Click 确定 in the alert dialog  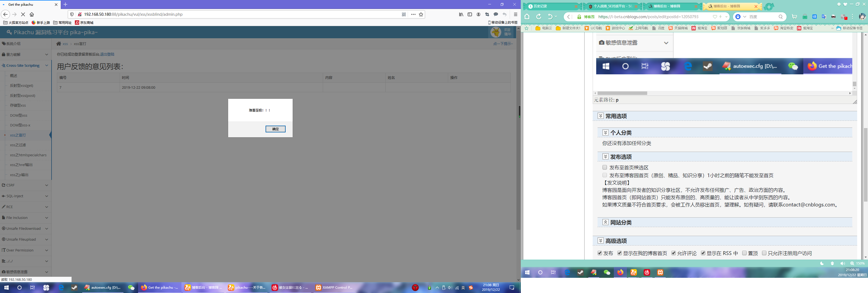[x=275, y=129]
